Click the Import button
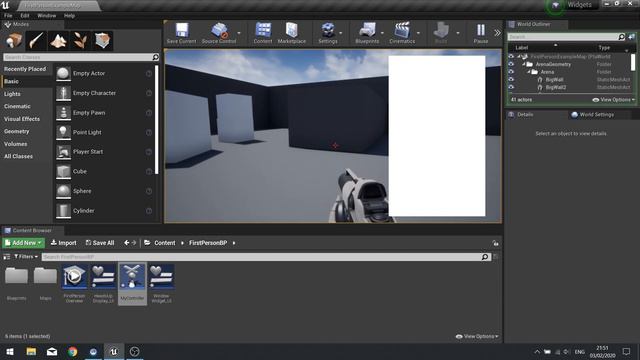 pos(63,243)
